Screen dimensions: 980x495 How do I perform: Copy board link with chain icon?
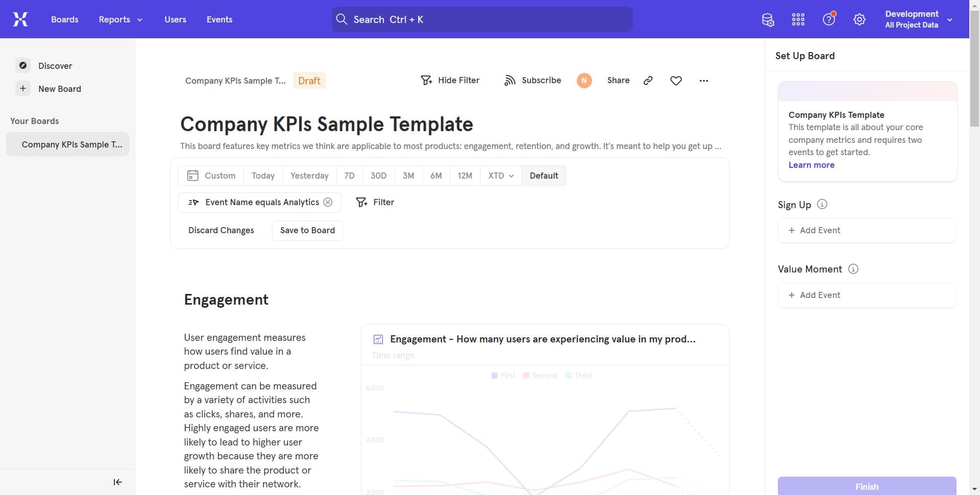tap(648, 81)
